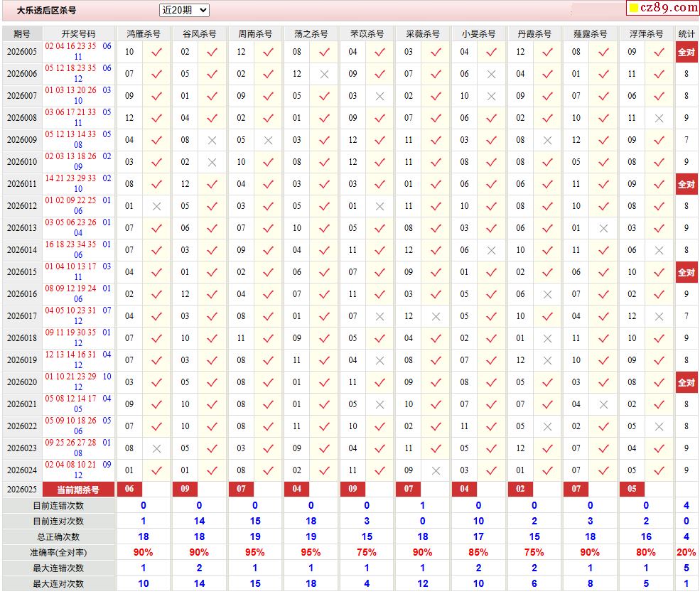Click the gray X for 荡之 in row 2026006
This screenshot has height=594, width=700.
[324, 74]
